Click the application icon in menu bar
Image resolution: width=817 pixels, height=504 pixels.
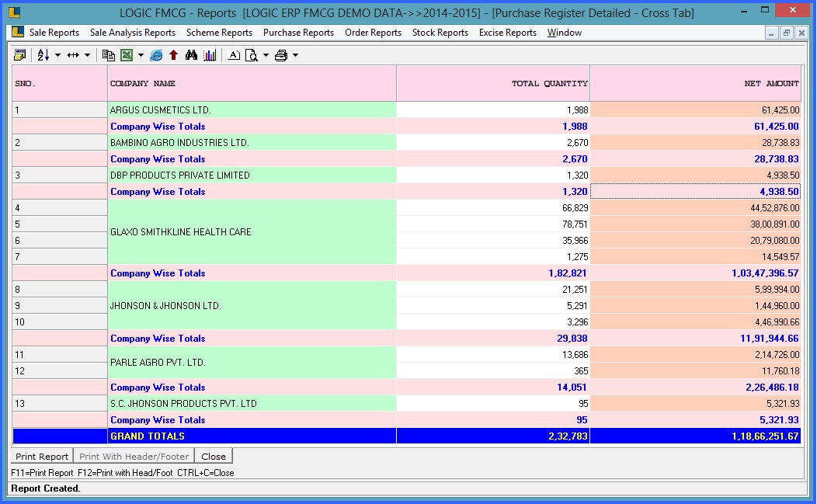(18, 32)
